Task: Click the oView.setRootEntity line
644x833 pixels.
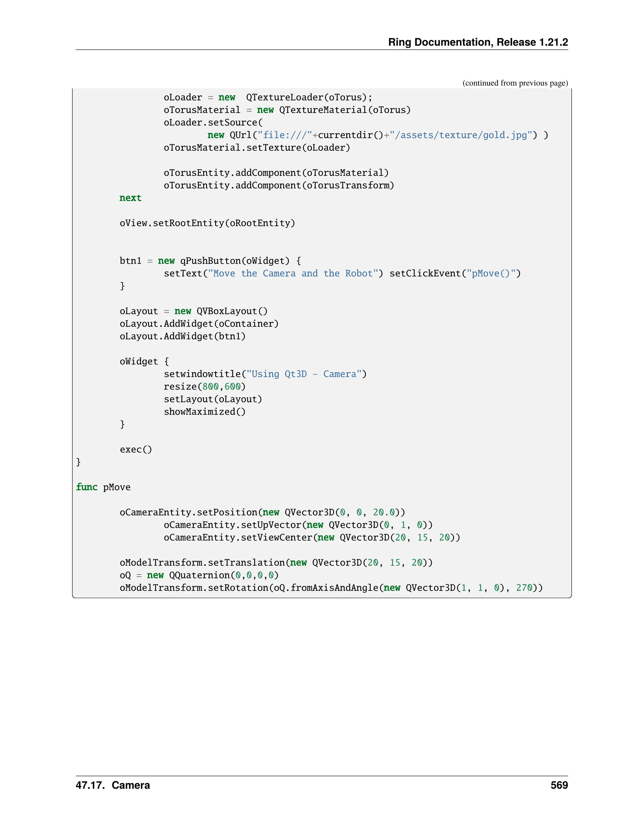Action: [207, 223]
